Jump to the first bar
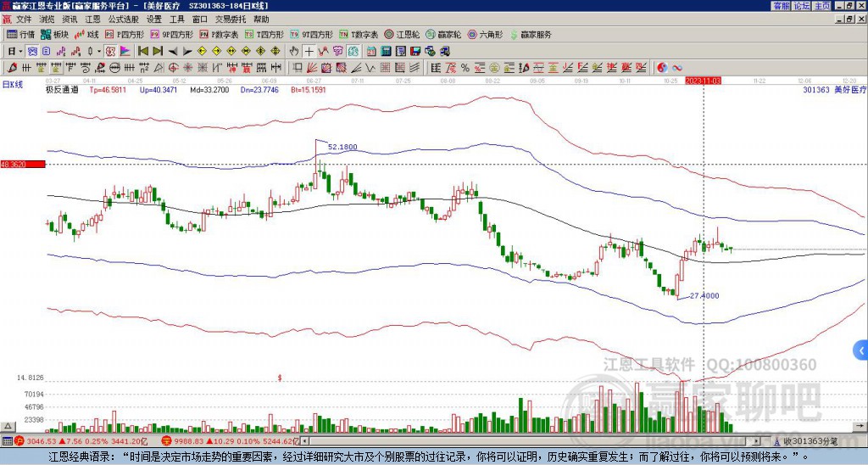The width and height of the screenshot is (868, 465). (143, 51)
